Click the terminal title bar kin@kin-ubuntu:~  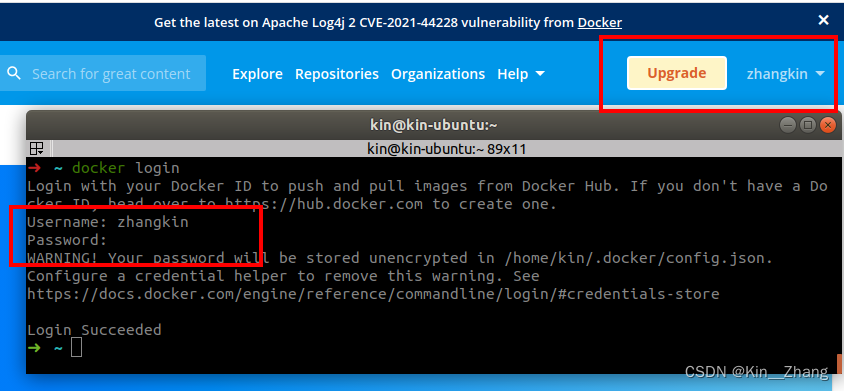coord(433,125)
